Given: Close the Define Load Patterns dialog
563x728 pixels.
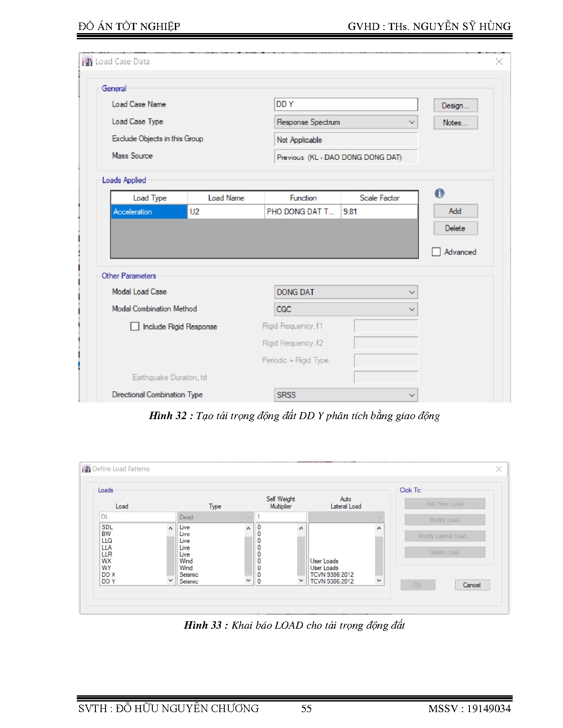Looking at the screenshot, I should click(499, 469).
